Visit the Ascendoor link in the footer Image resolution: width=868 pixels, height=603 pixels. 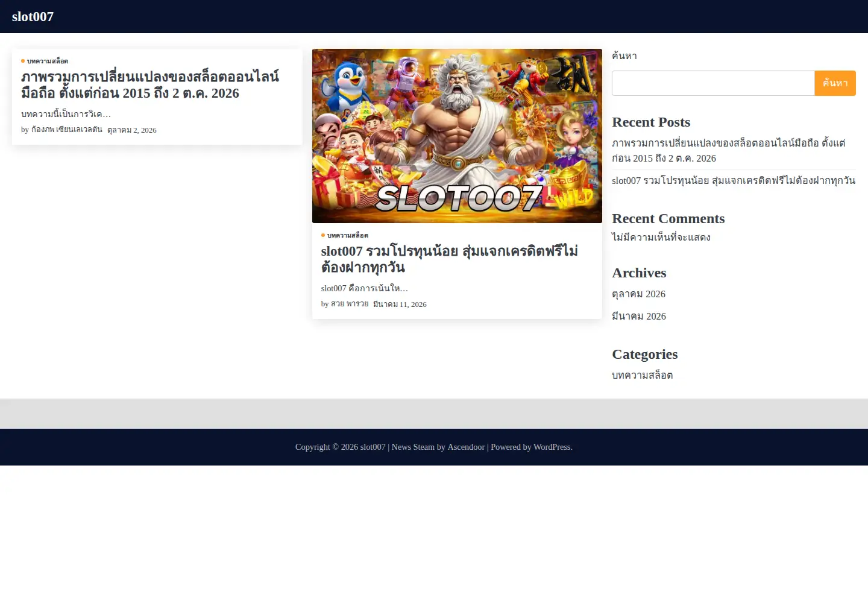coord(466,447)
